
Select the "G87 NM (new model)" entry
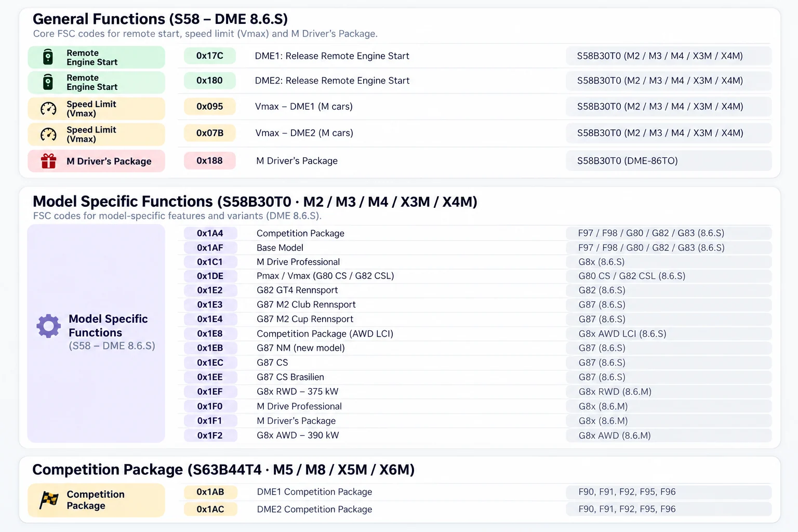pos(301,348)
